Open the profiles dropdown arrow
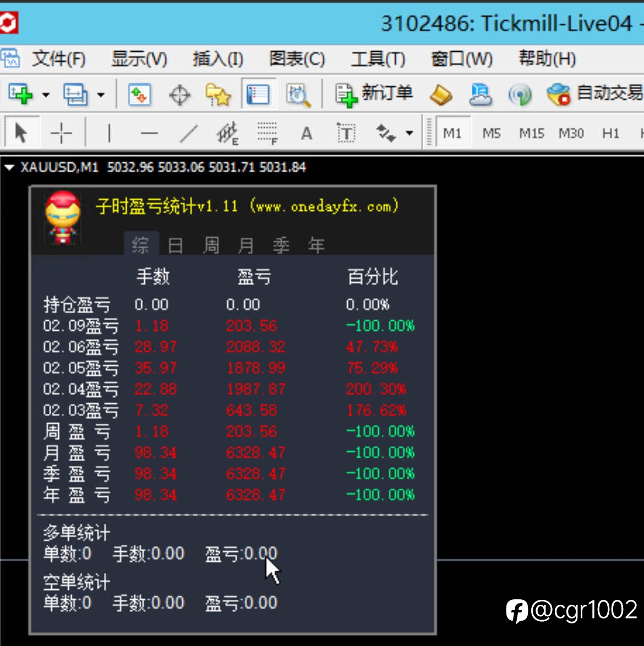 101,95
